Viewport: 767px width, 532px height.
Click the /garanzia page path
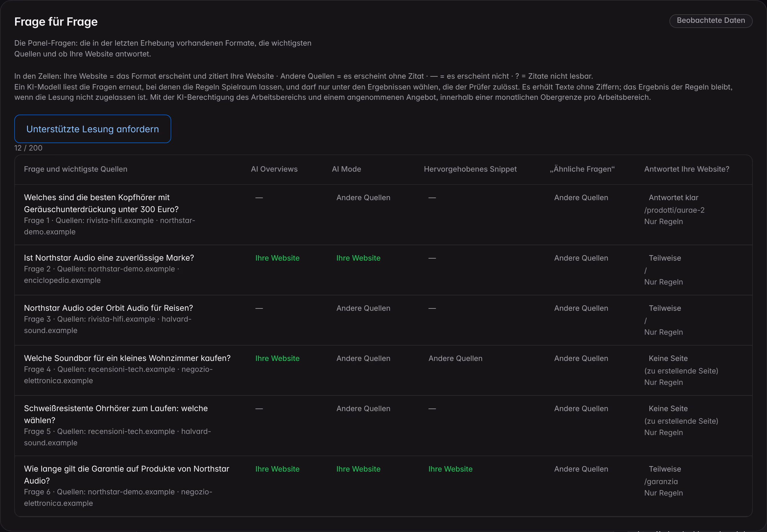[661, 482]
